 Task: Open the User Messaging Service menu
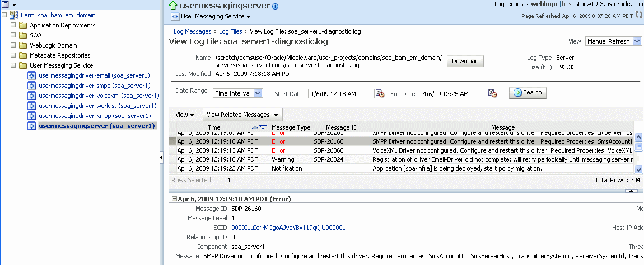point(216,17)
